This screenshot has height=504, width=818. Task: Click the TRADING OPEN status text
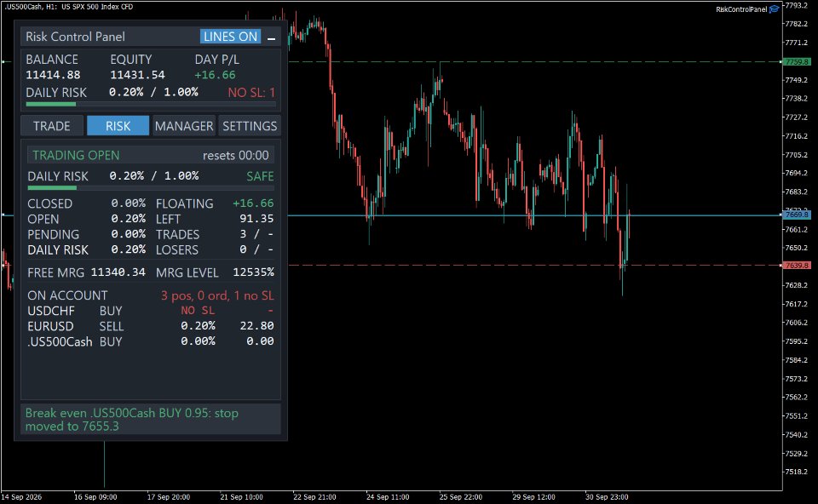[76, 155]
